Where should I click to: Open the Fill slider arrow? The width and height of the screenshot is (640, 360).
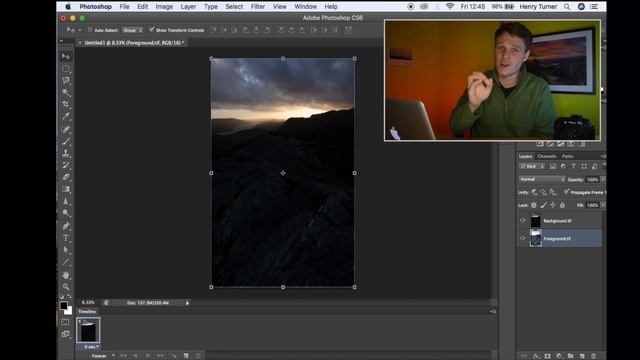pos(603,205)
